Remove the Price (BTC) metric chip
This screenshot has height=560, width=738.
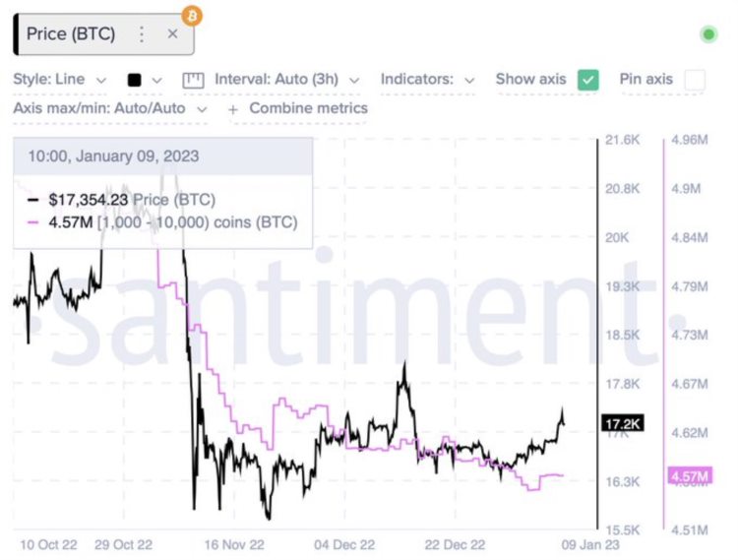tap(173, 34)
